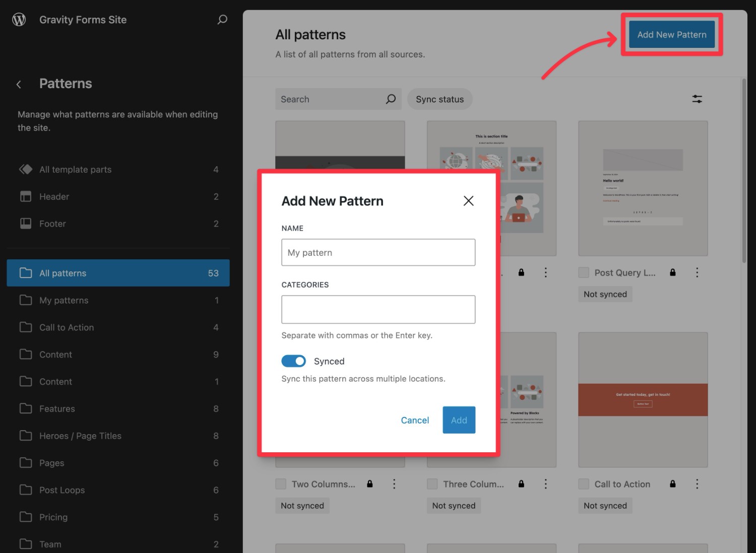The image size is (756, 553).
Task: Open Features category
Action: coord(118,409)
